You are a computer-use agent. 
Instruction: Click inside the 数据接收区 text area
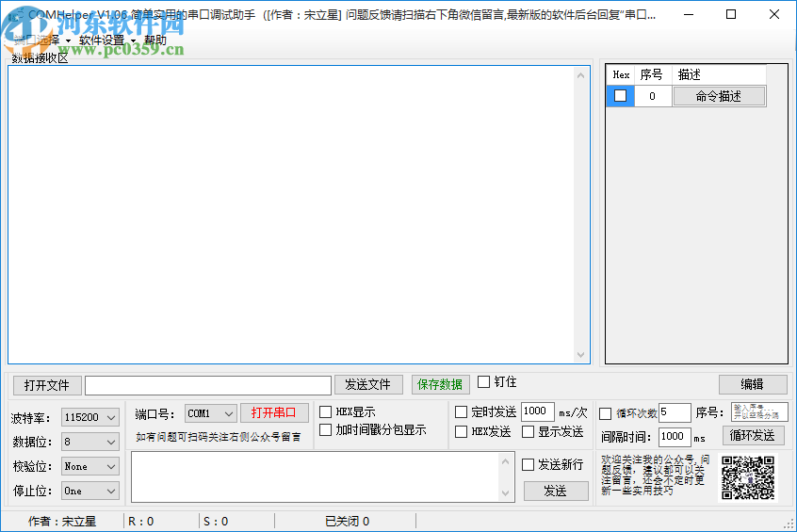pos(291,215)
